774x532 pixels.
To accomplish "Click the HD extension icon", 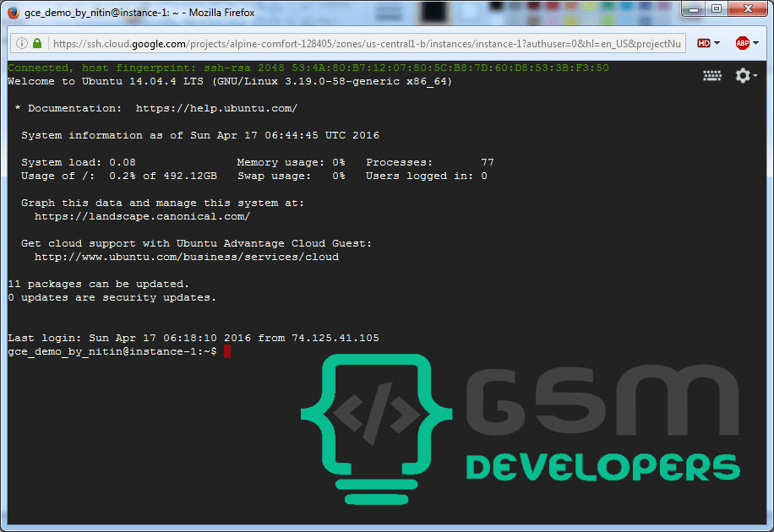I will [703, 43].
